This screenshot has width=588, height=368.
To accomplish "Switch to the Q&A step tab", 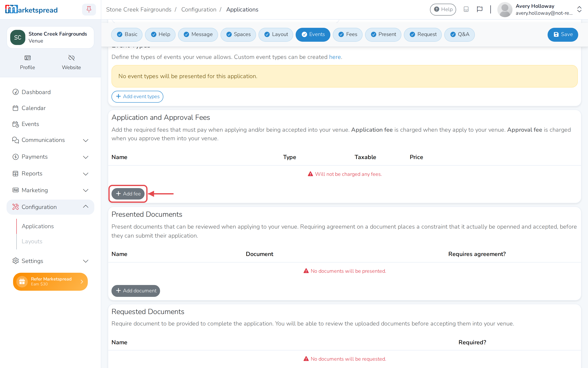I will (x=459, y=35).
